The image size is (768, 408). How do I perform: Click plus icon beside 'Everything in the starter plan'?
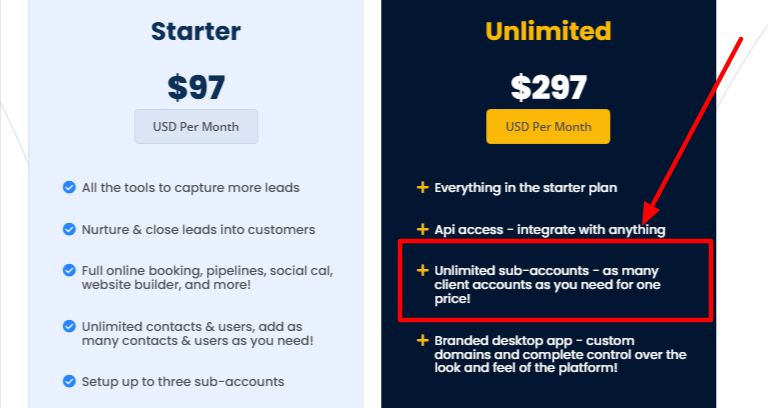tap(423, 187)
